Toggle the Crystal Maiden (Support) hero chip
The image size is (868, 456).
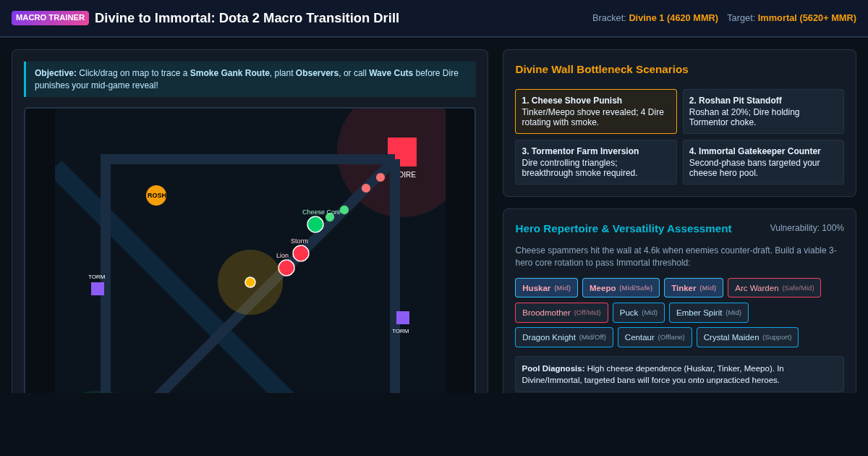[747, 337]
